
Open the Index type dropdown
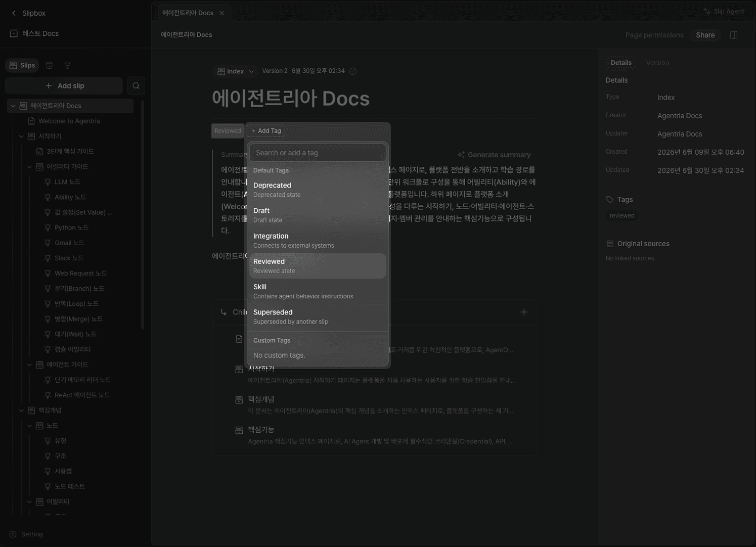pyautogui.click(x=235, y=71)
